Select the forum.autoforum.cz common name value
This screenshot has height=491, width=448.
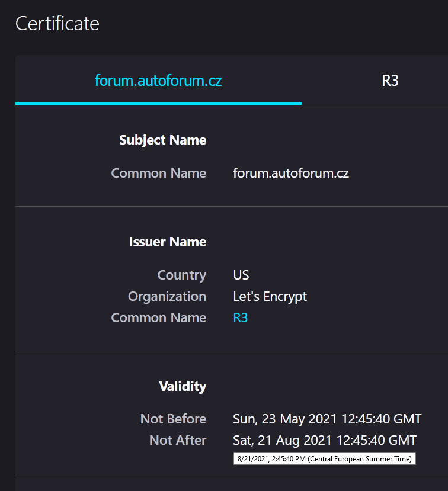tap(291, 173)
